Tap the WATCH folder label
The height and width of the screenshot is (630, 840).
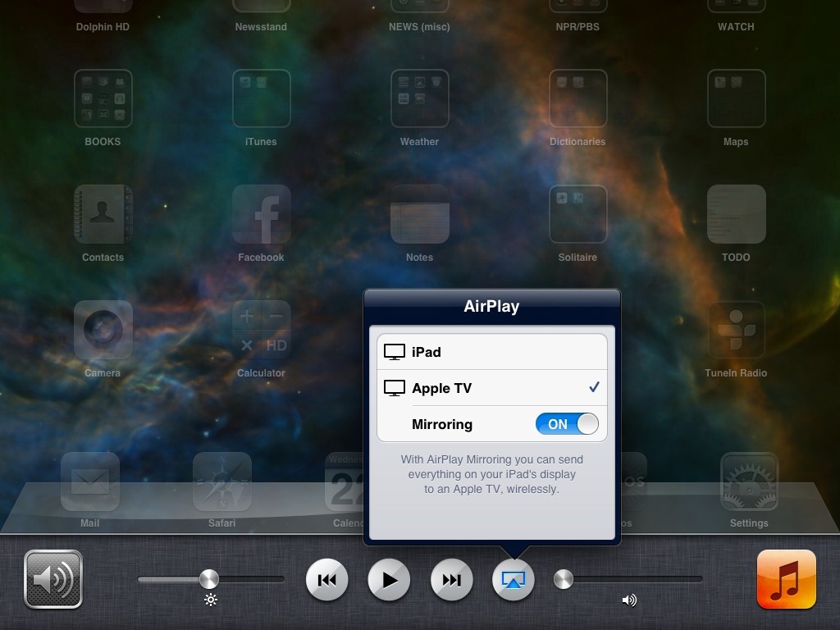[x=736, y=27]
